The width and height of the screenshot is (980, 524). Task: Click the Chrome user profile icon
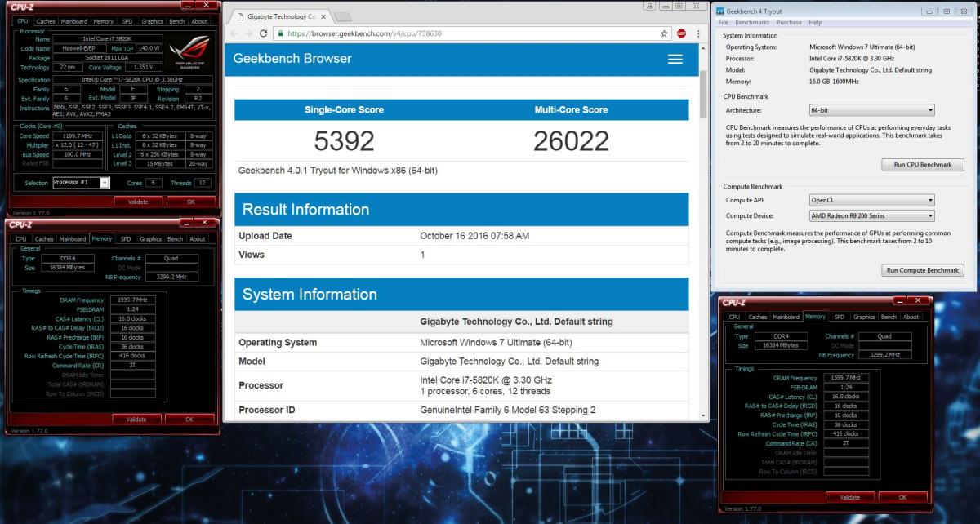(650, 5)
